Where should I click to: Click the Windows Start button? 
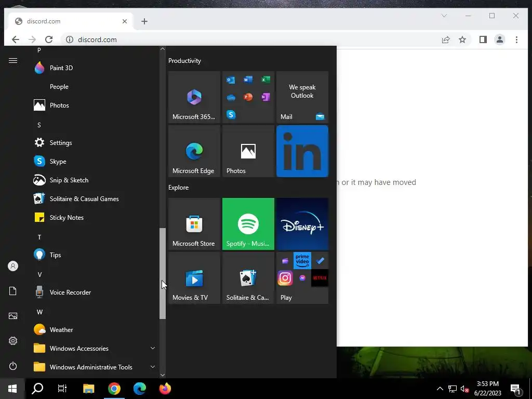click(12, 389)
